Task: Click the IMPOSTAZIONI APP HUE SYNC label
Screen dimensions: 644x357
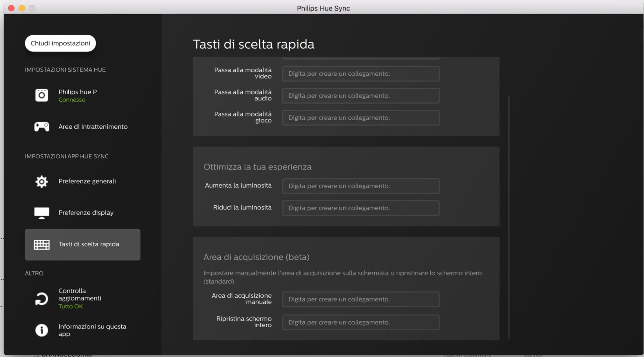Action: point(67,156)
